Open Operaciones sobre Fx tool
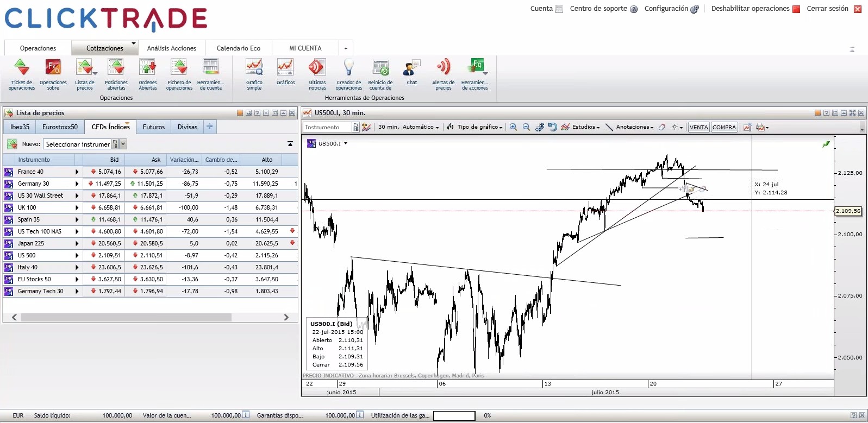 click(53, 74)
